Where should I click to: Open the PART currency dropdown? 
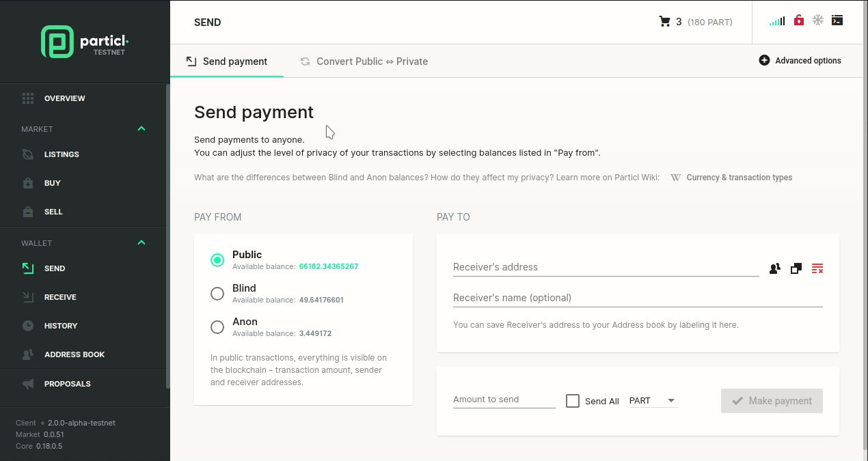click(x=653, y=401)
